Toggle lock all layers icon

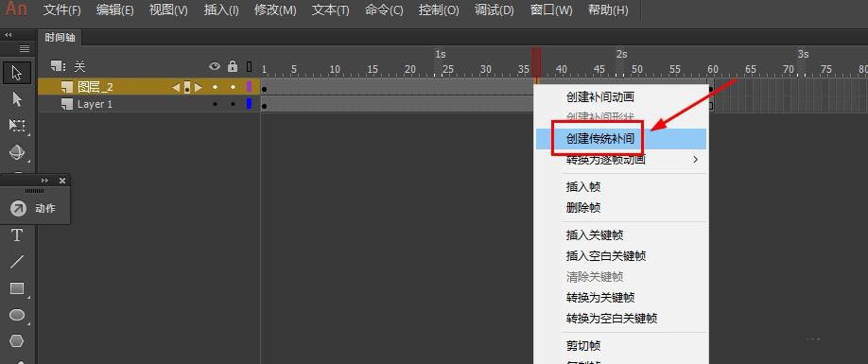point(233,66)
